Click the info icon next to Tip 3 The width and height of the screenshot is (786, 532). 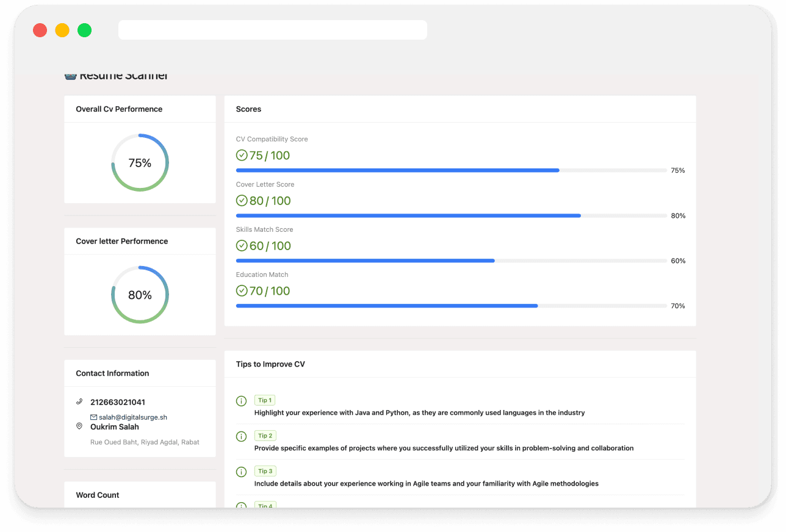(242, 472)
